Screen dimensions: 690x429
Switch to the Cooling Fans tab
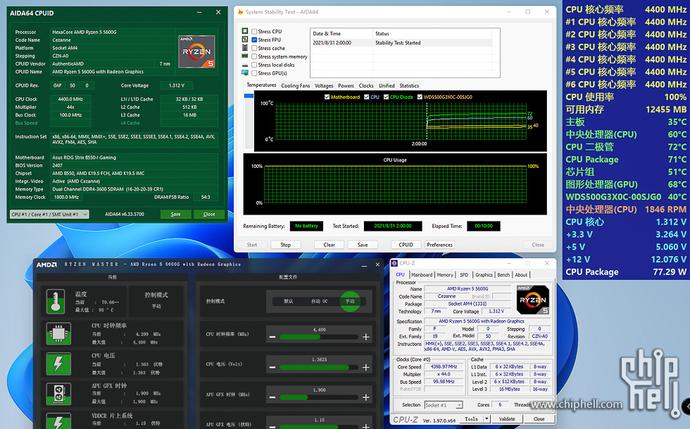[295, 86]
